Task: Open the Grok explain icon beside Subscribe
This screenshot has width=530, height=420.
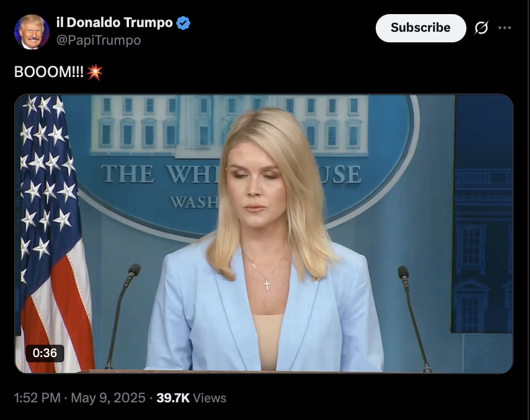Action: point(481,28)
